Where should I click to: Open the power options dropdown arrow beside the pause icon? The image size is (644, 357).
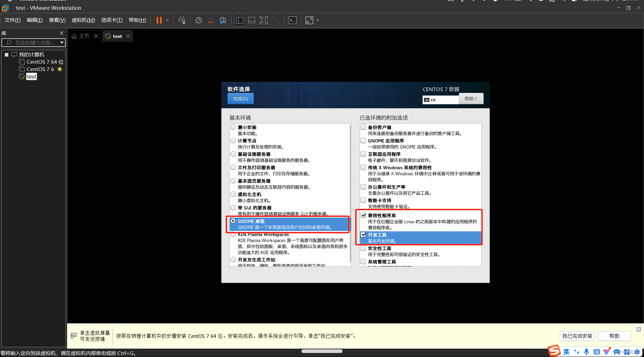tap(167, 20)
